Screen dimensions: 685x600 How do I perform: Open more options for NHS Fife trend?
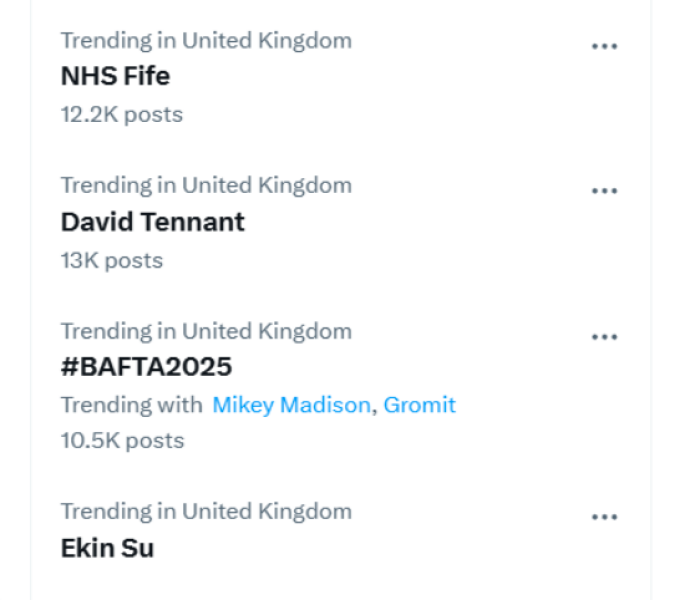point(604,46)
